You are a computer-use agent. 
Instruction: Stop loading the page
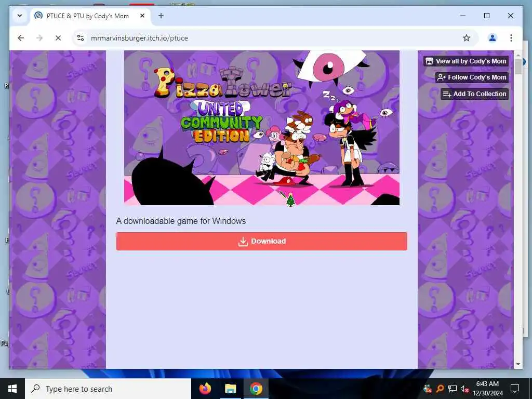58,38
